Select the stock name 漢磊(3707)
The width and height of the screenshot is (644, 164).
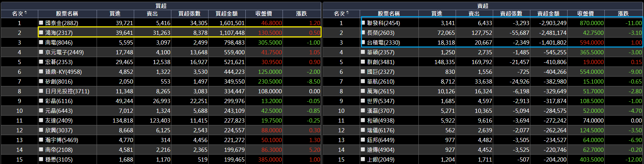click(x=381, y=111)
